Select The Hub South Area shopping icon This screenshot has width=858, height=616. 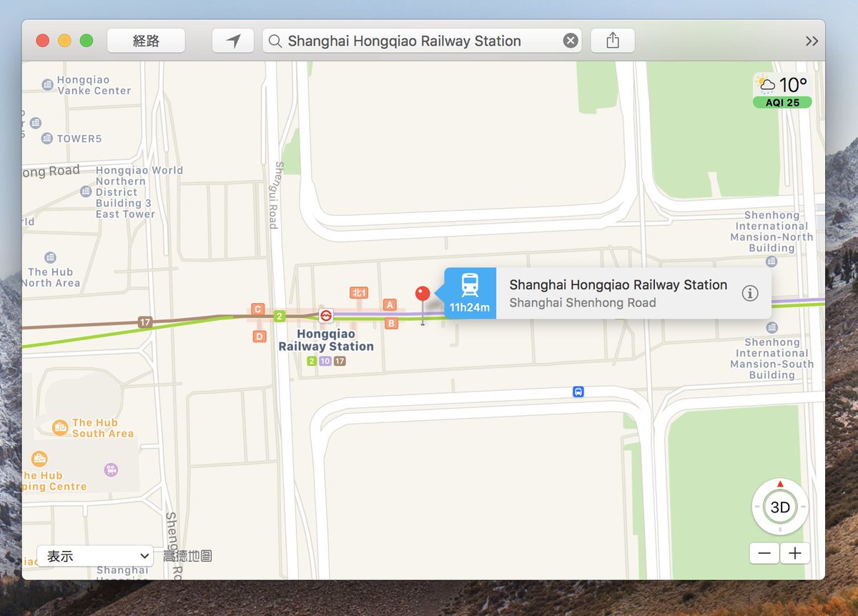pos(61,427)
